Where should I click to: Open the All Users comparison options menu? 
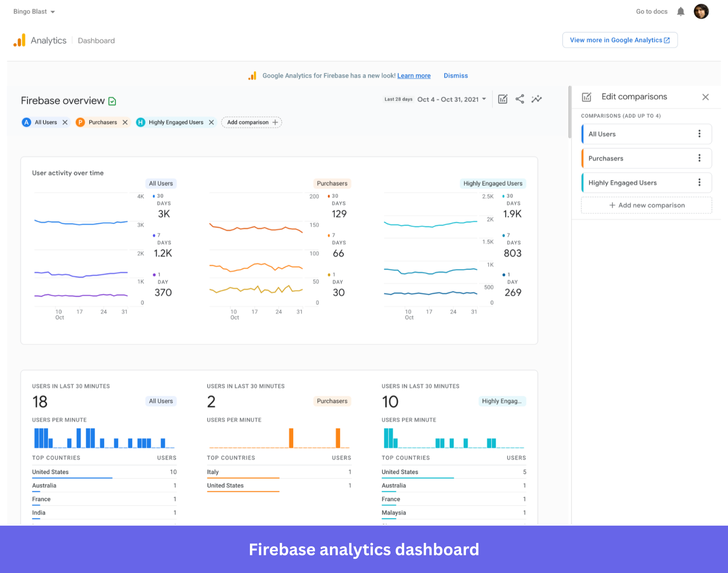tap(699, 134)
